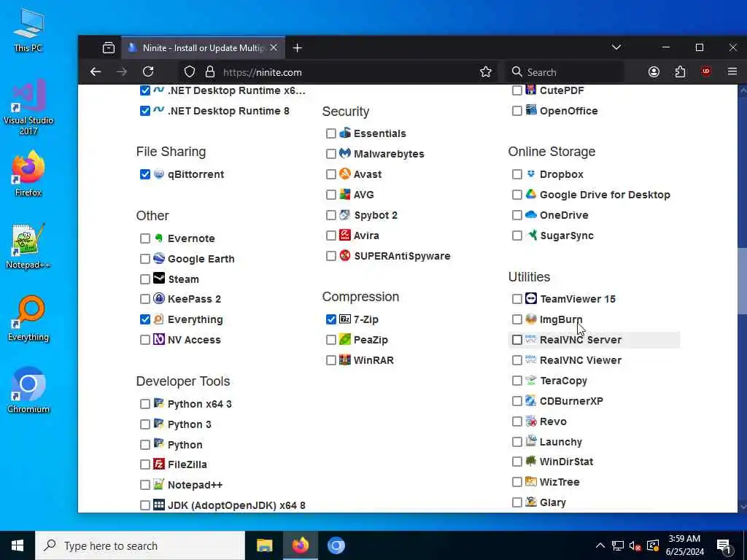This screenshot has width=747, height=560.
Task: Uncheck the qBittorrent checkbox
Action: pyautogui.click(x=145, y=174)
